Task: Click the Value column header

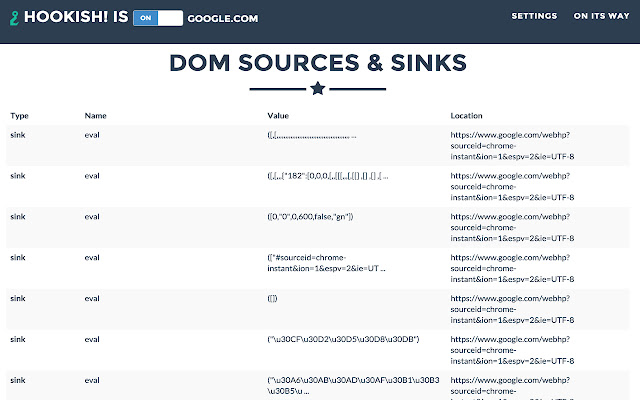Action: [x=278, y=116]
